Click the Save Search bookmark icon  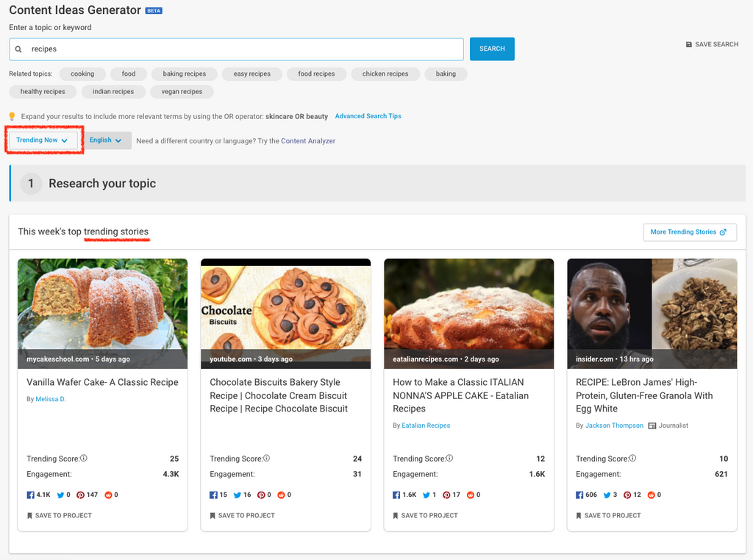[x=688, y=45]
